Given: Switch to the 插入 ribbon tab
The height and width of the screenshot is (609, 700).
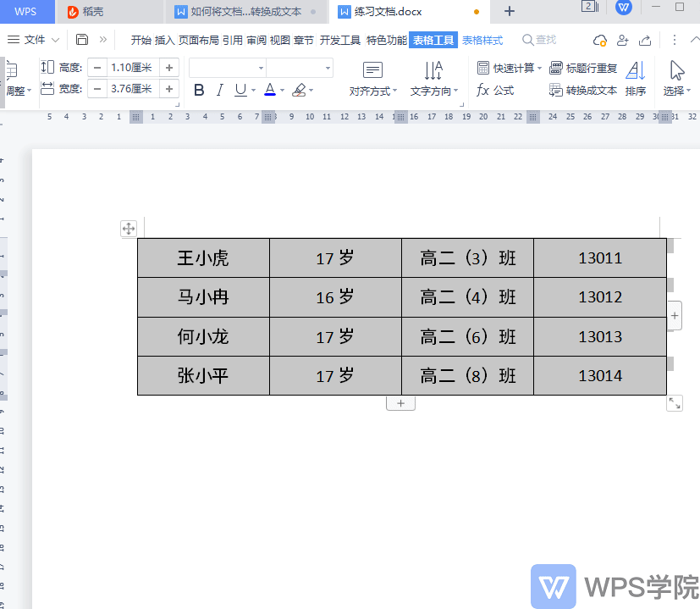Looking at the screenshot, I should (x=164, y=40).
